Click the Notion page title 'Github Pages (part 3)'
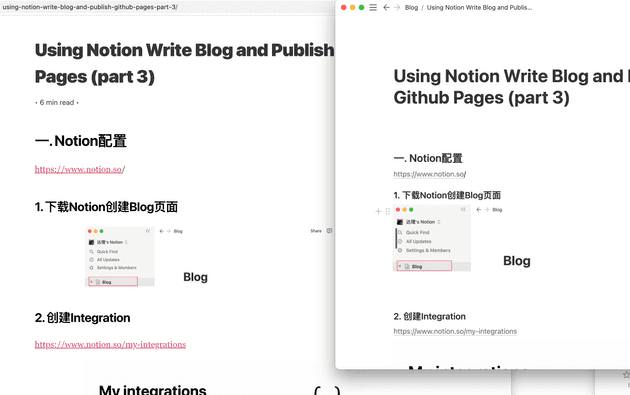Viewport: 630px width, 395px height. click(481, 98)
